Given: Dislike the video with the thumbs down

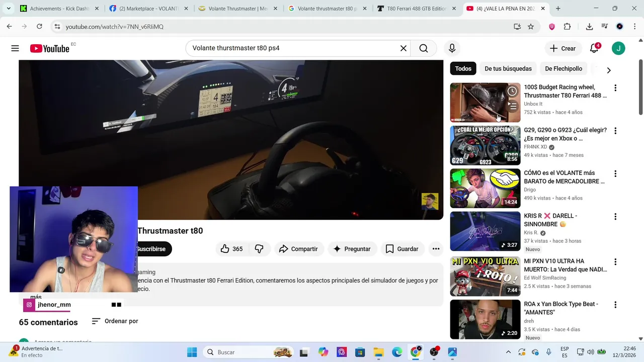Looking at the screenshot, I should point(259,249).
